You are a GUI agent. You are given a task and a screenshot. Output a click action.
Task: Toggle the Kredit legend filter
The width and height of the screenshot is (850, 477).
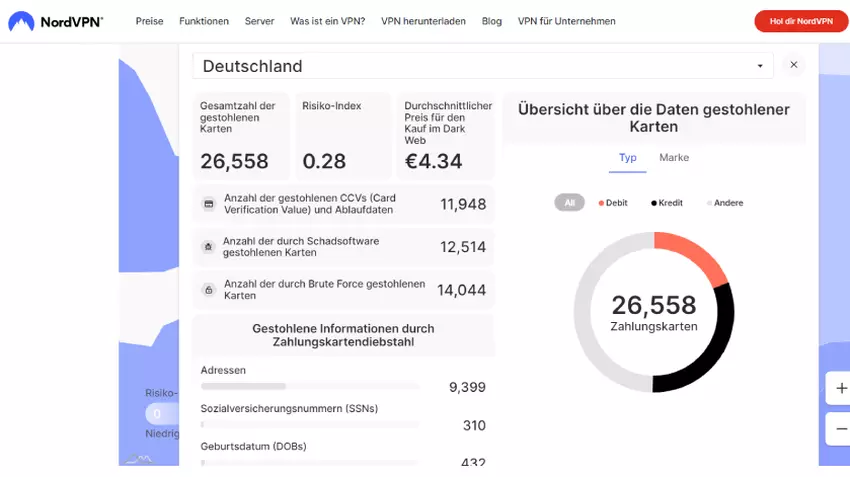coord(667,203)
